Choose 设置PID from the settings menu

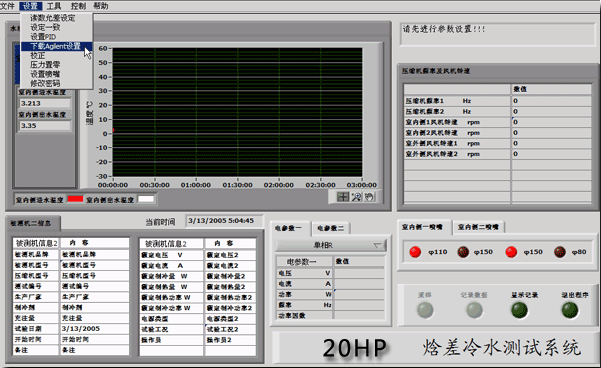(43, 37)
